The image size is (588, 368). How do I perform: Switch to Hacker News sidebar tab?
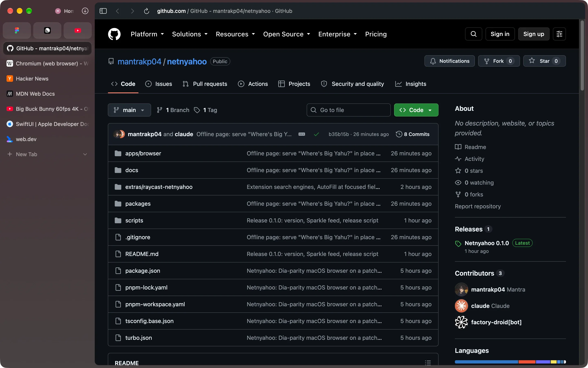pos(47,79)
